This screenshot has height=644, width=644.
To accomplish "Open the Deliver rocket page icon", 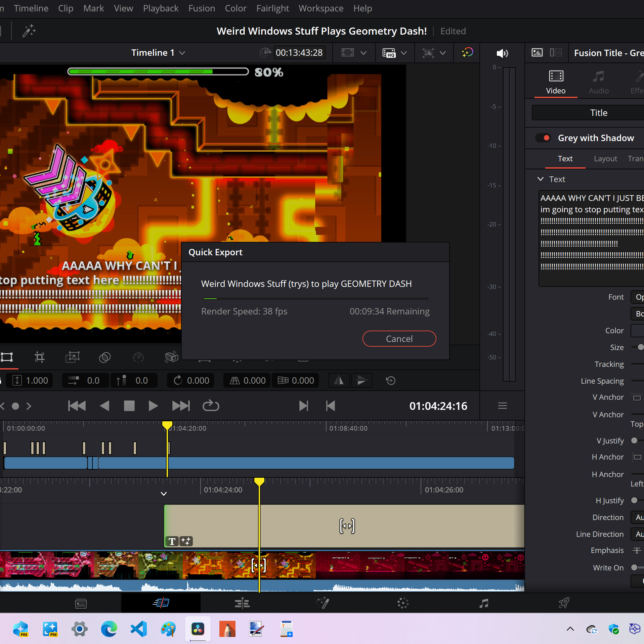I will tap(564, 603).
